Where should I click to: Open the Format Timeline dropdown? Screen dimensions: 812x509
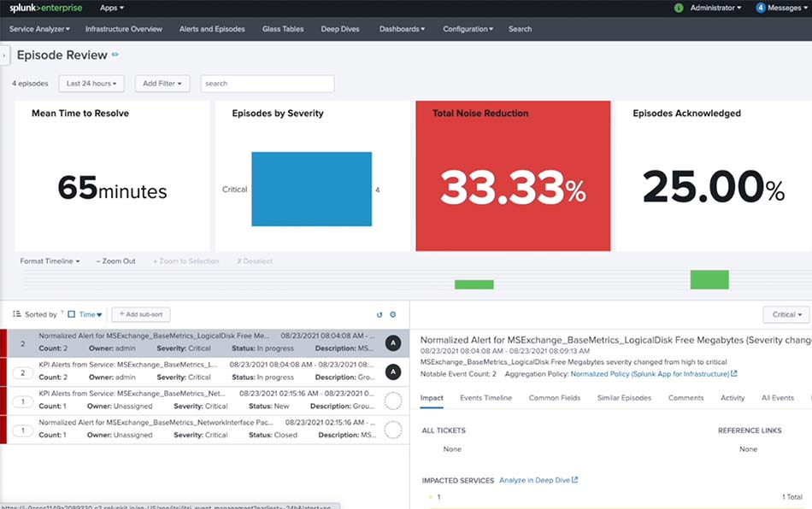tap(50, 261)
